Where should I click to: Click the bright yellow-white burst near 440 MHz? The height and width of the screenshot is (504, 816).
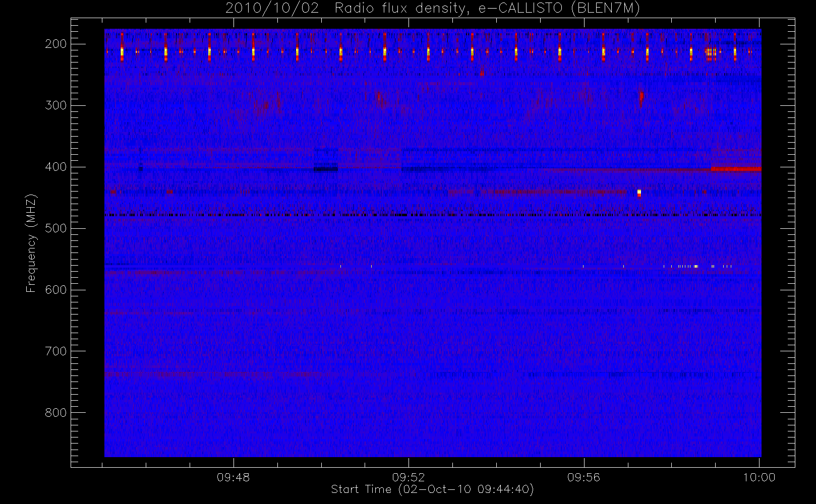[639, 193]
